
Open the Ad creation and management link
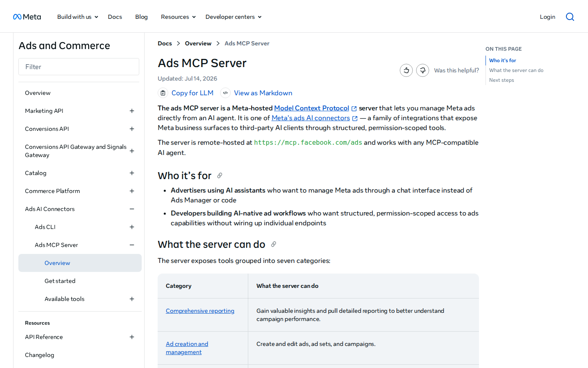(x=187, y=348)
